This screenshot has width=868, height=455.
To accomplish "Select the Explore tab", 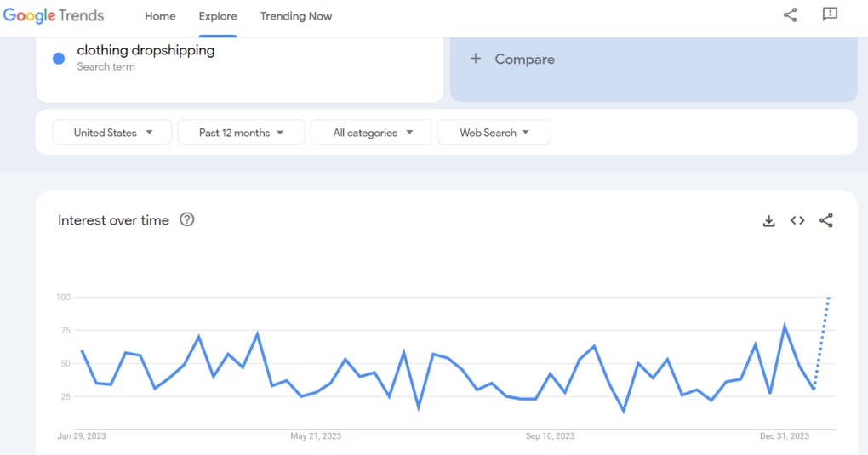I will click(x=218, y=16).
